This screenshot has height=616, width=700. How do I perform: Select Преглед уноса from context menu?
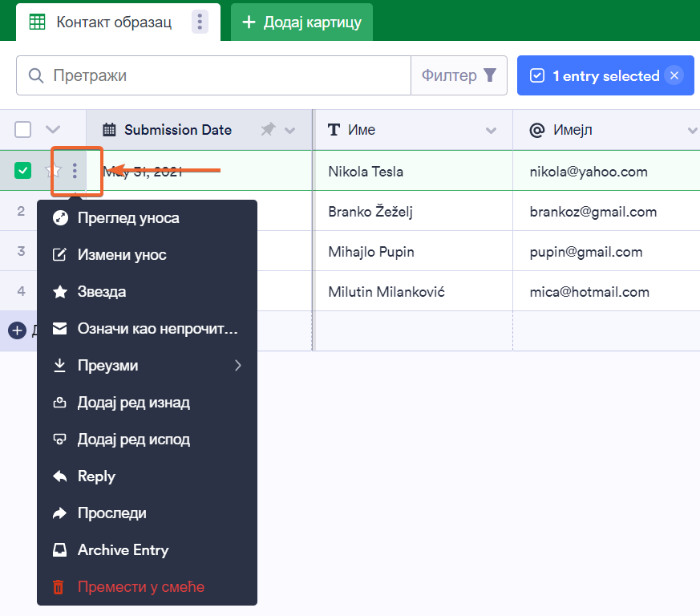point(128,218)
